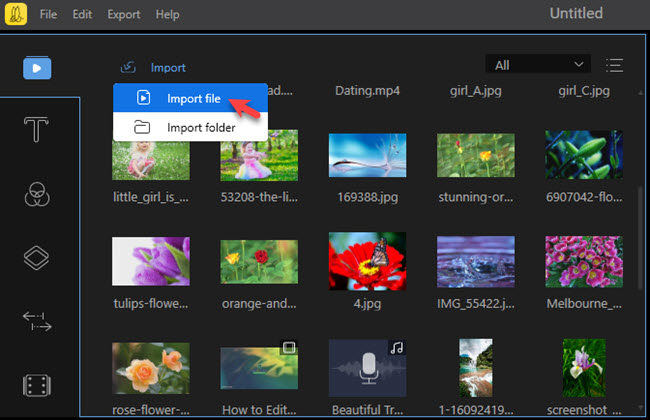Click the little_girl_is_... file name label
Image resolution: width=650 pixels, height=420 pixels.
coord(151,197)
